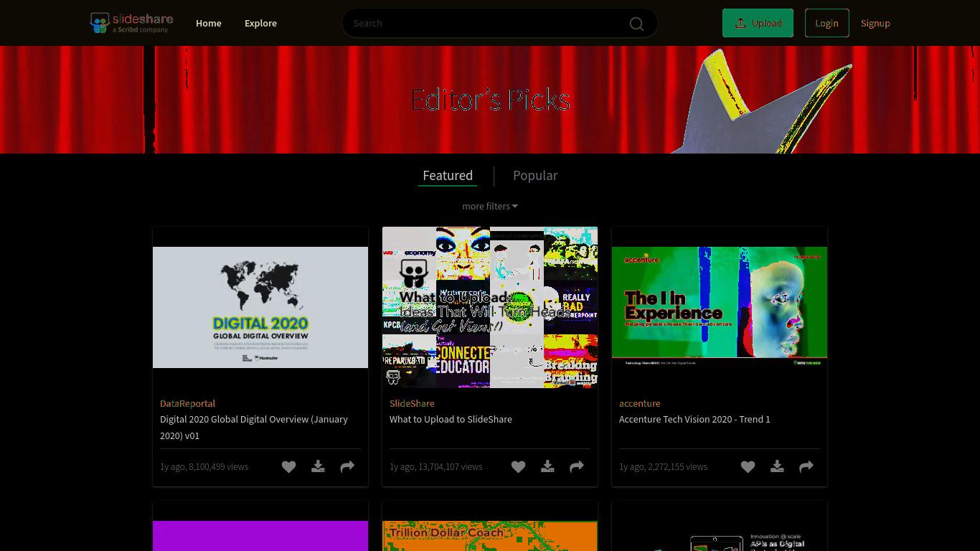Viewport: 980px width, 551px height.
Task: Like the What to Upload to SlideShare deck
Action: click(x=518, y=467)
